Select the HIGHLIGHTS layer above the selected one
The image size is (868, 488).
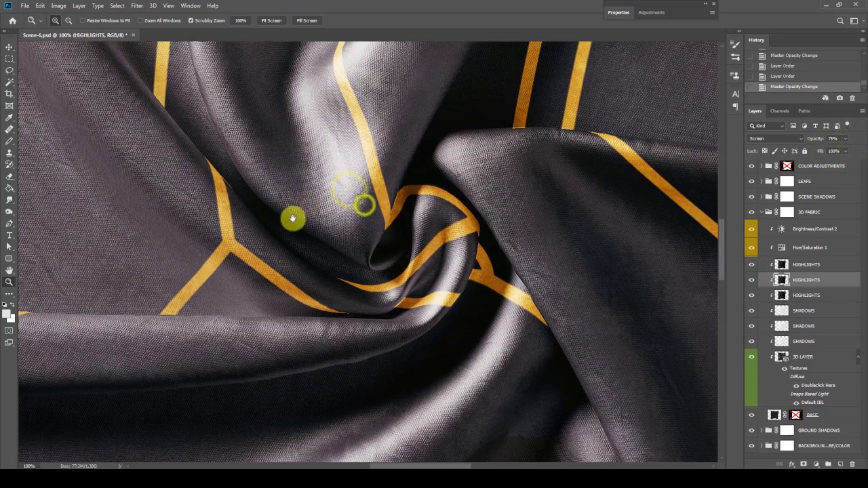(805, 264)
